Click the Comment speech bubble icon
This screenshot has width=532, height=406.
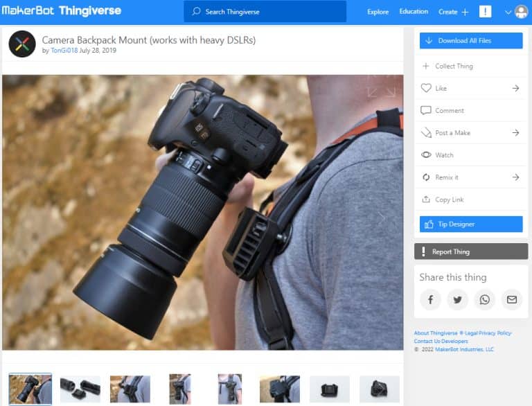pyautogui.click(x=426, y=110)
